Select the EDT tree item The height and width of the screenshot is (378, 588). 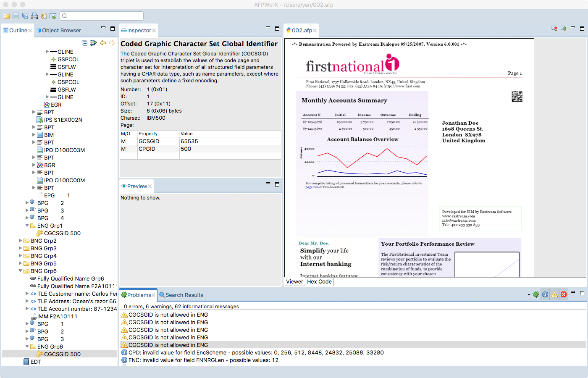click(x=32, y=362)
